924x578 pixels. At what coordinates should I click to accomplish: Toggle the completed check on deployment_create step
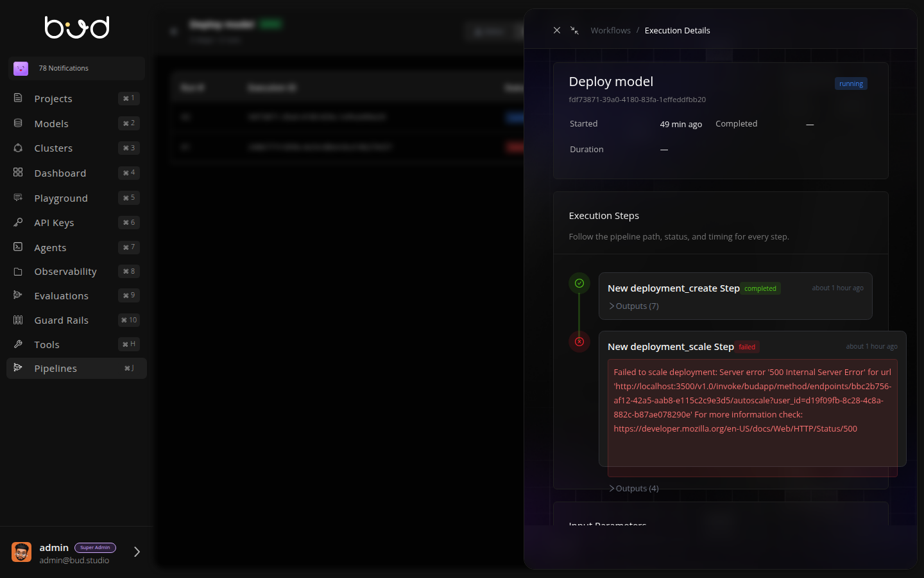(x=579, y=283)
